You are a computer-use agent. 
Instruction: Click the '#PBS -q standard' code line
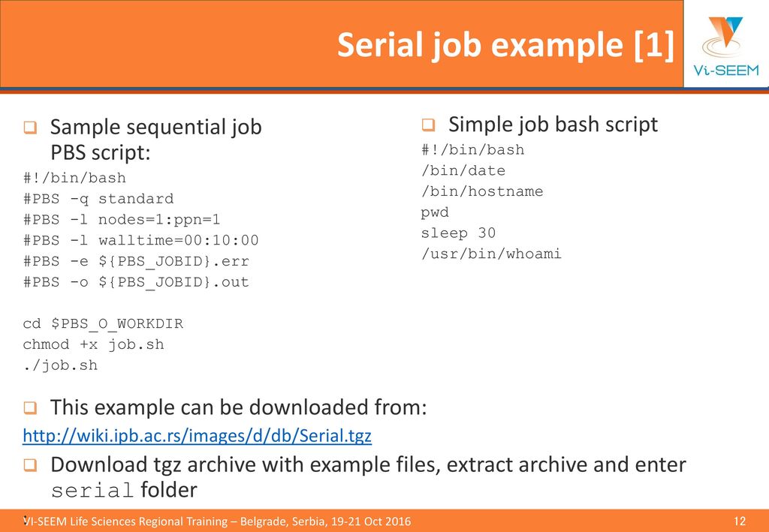click(98, 199)
